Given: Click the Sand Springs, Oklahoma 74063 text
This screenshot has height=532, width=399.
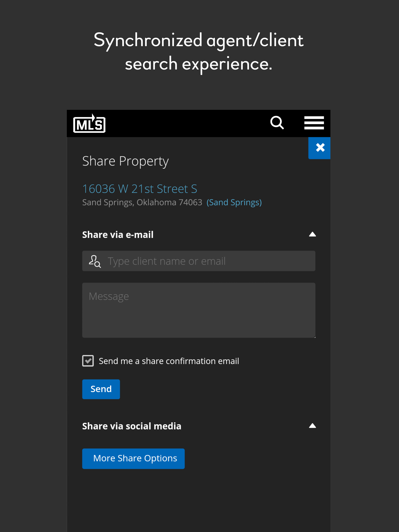Looking at the screenshot, I should pos(142,203).
